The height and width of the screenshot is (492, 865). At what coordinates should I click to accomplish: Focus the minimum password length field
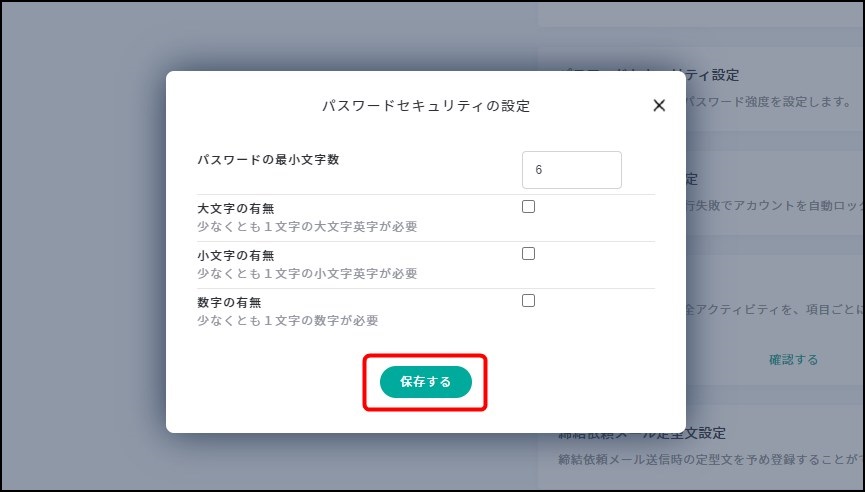click(571, 170)
